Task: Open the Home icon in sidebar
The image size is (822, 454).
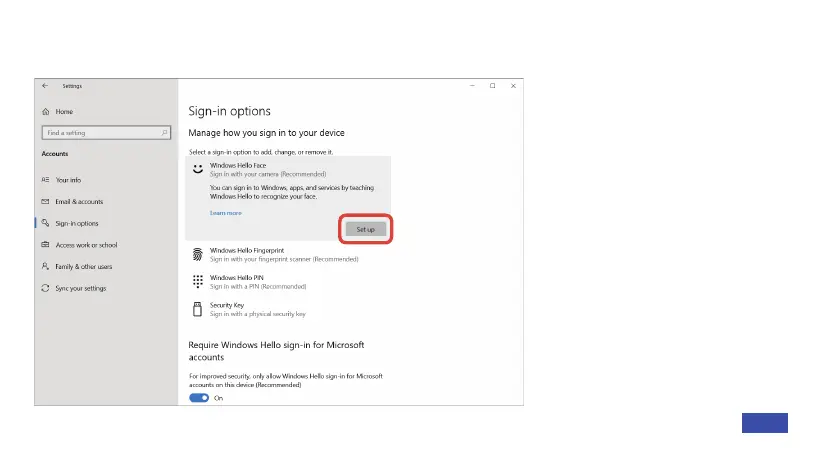Action: pyautogui.click(x=46, y=112)
